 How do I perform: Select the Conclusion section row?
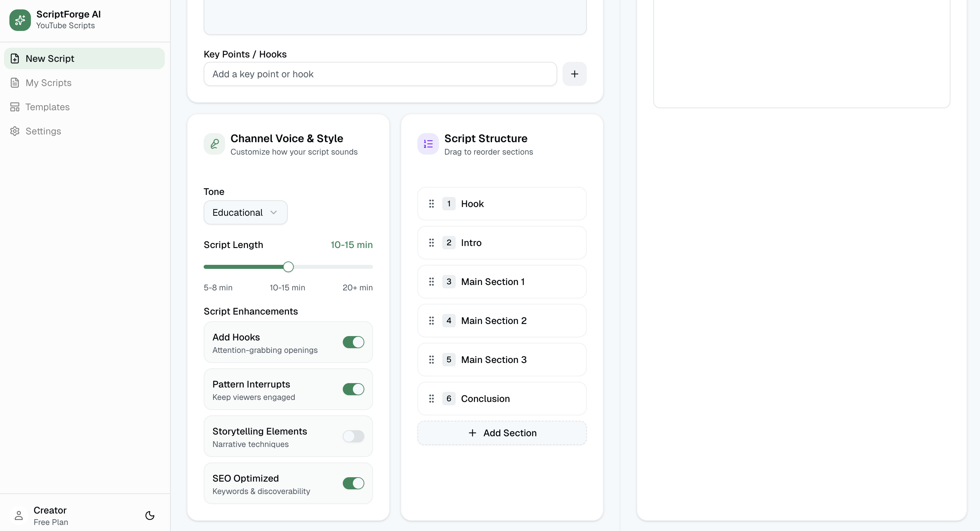pos(502,399)
